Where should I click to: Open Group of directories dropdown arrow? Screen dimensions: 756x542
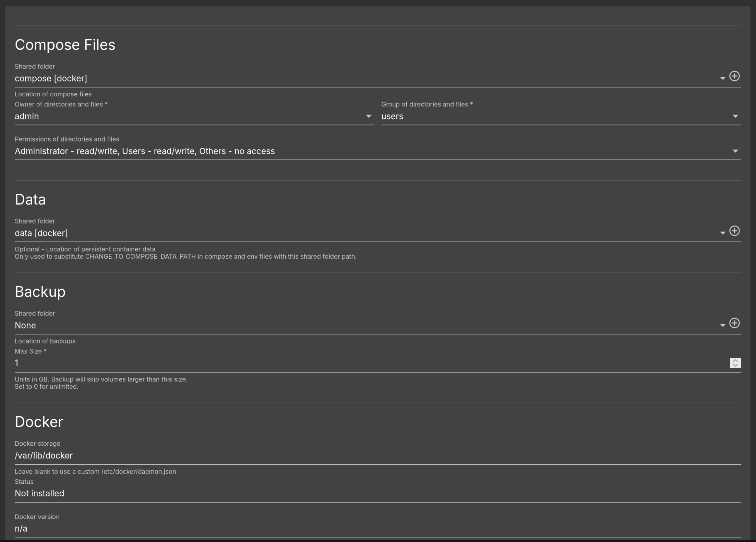pyautogui.click(x=735, y=116)
